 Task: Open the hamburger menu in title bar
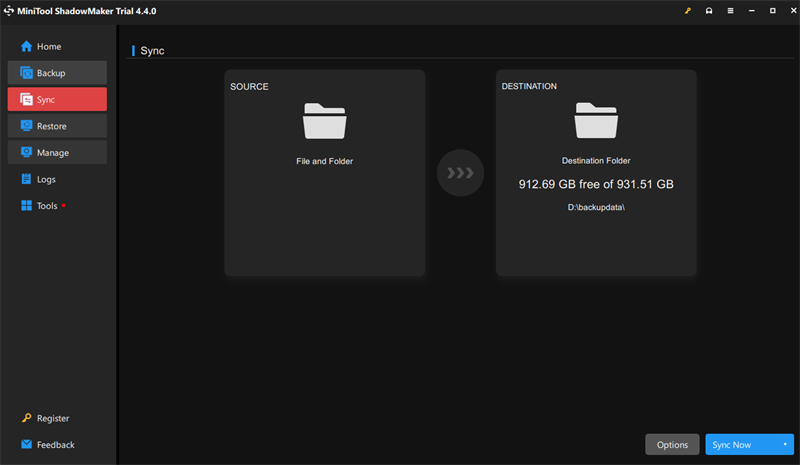click(x=730, y=11)
